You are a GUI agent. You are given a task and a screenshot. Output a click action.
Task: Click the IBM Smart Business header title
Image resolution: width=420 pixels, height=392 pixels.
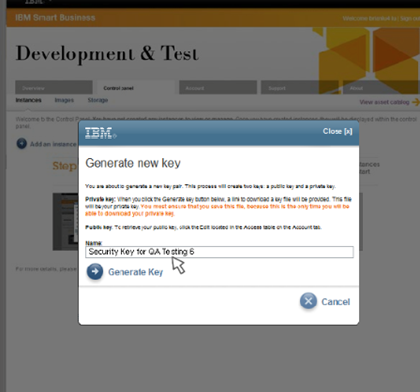tap(55, 18)
